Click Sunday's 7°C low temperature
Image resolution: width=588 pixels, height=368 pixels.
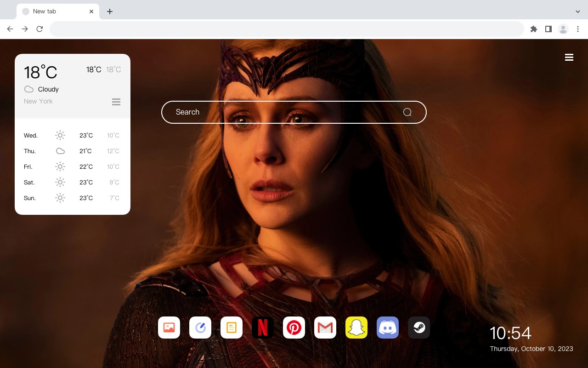pos(114,198)
